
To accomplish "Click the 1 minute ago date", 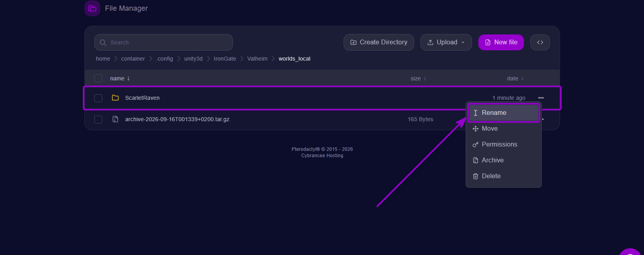I will pyautogui.click(x=509, y=98).
